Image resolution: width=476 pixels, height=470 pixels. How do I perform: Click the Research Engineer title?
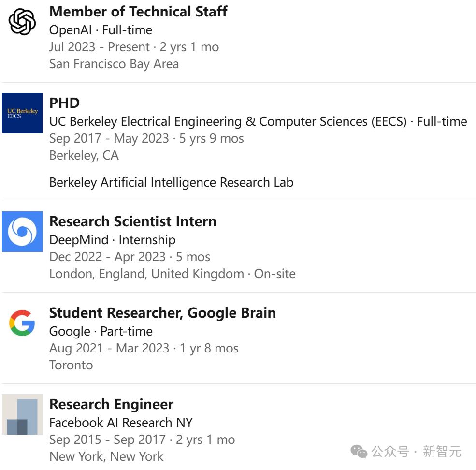coord(112,404)
